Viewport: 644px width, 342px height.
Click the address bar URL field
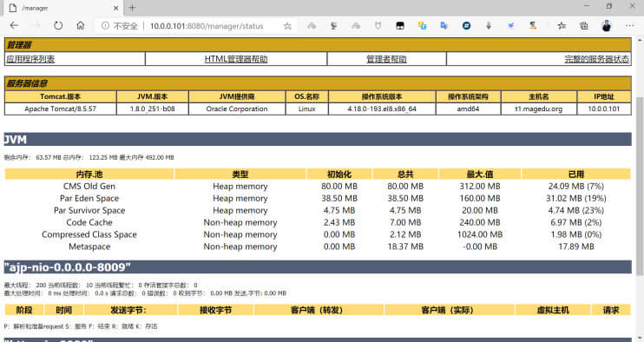(x=207, y=26)
